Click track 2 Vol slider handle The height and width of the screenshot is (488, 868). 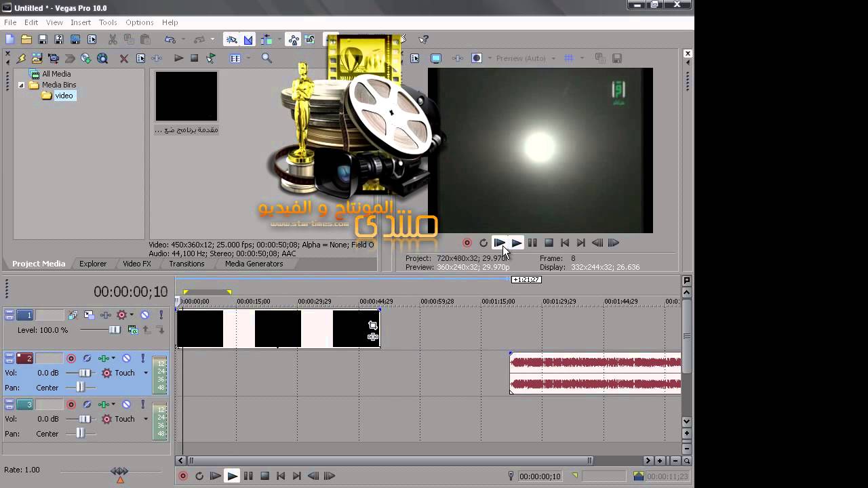pyautogui.click(x=85, y=373)
